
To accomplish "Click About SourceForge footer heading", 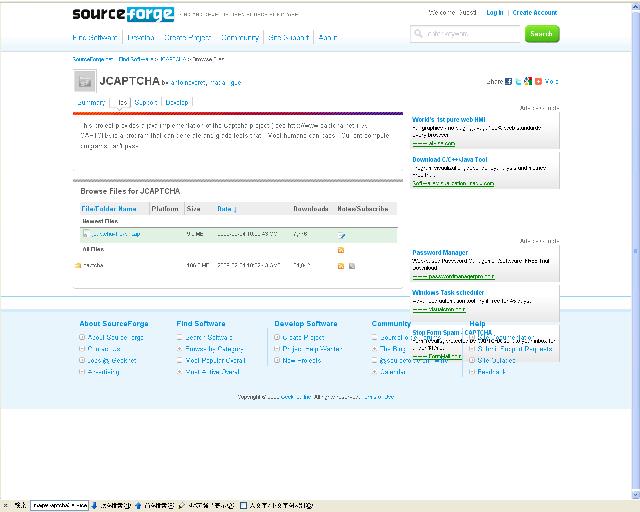I will pyautogui.click(x=114, y=323).
